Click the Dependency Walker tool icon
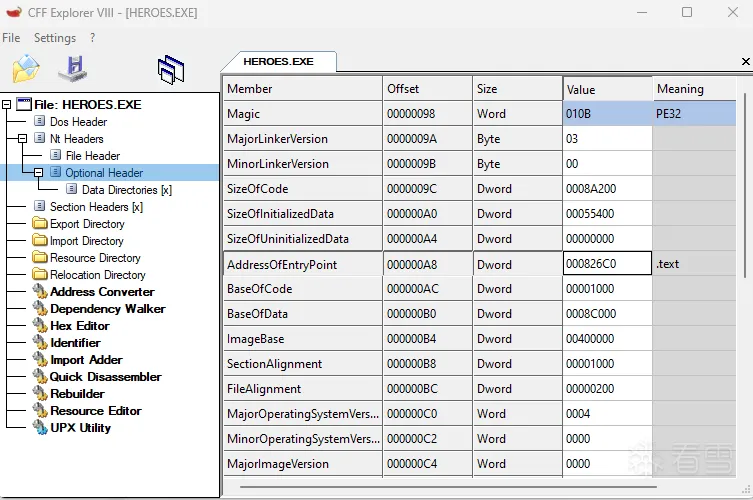 [40, 308]
